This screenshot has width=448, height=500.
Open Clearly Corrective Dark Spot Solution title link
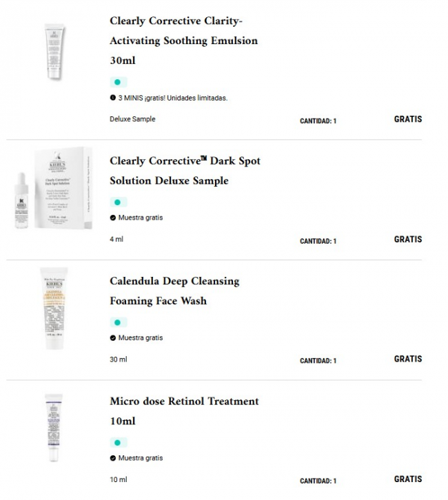[185, 171]
